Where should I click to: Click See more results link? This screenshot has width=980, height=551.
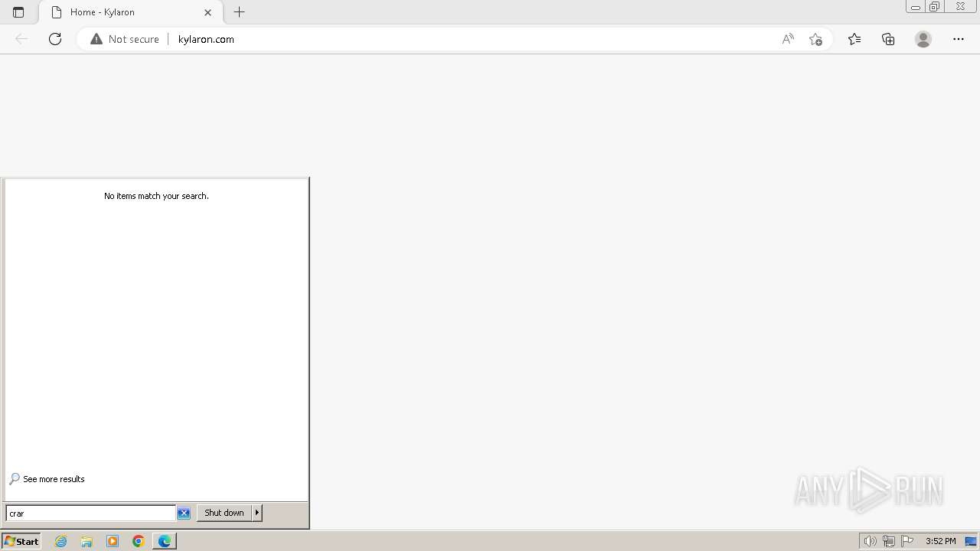click(54, 479)
